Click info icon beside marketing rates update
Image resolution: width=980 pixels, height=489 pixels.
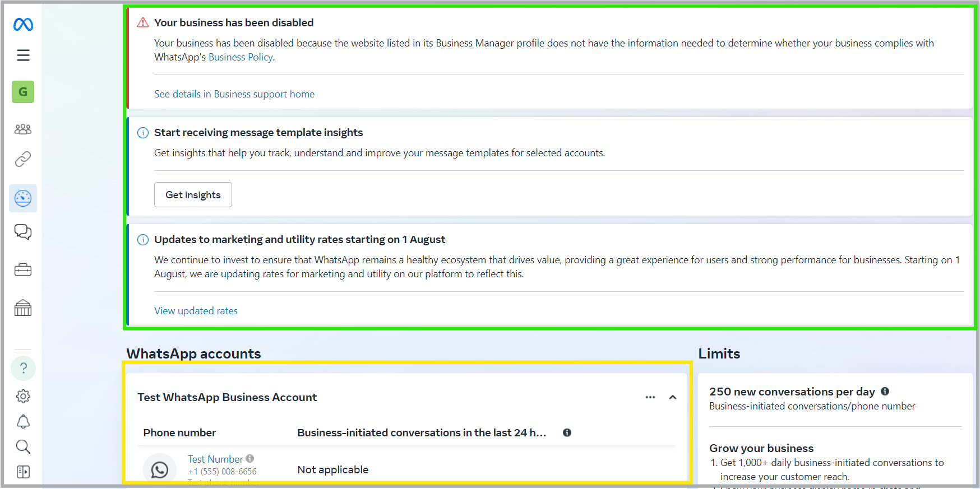[x=143, y=240]
